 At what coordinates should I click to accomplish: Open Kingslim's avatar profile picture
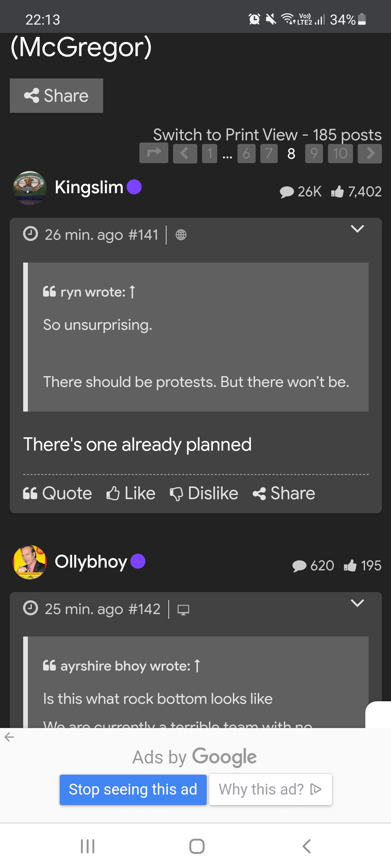click(30, 188)
